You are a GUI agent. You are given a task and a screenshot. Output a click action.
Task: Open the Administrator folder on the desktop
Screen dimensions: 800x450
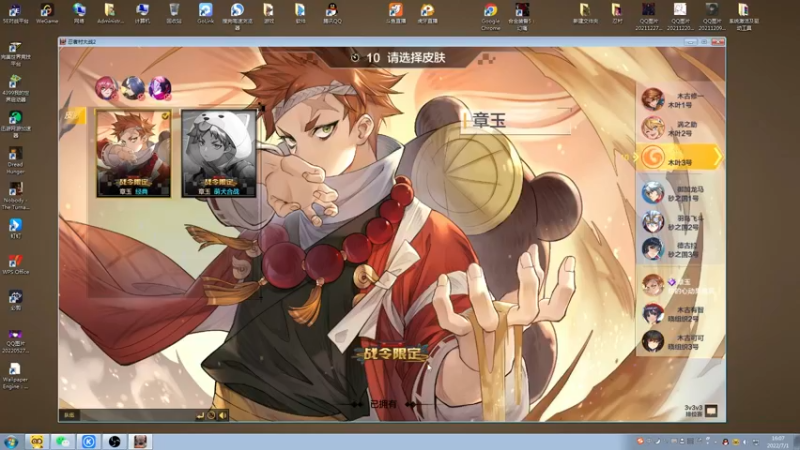tap(110, 13)
